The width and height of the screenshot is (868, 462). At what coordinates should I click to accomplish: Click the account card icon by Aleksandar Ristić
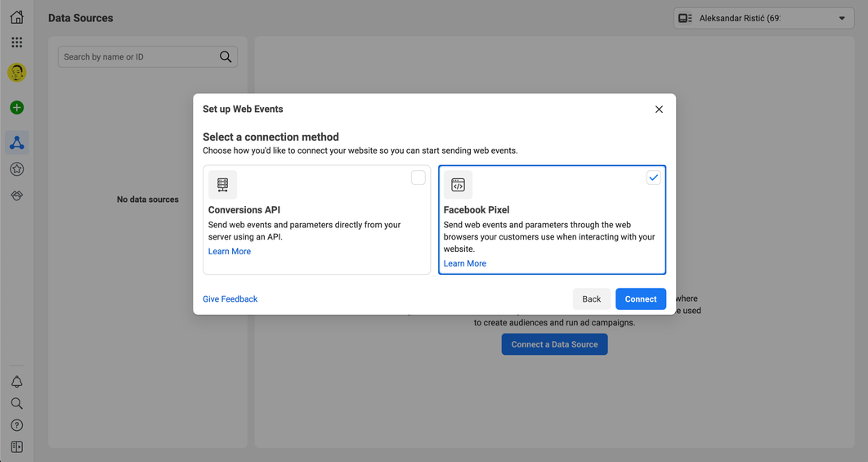pos(685,18)
